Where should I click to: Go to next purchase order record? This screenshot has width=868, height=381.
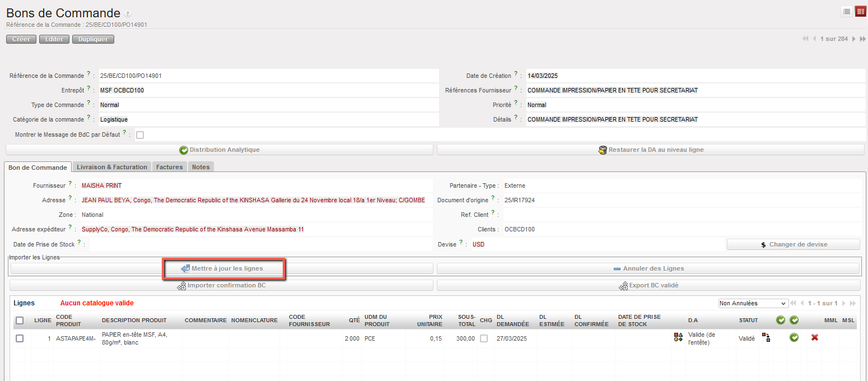(854, 39)
